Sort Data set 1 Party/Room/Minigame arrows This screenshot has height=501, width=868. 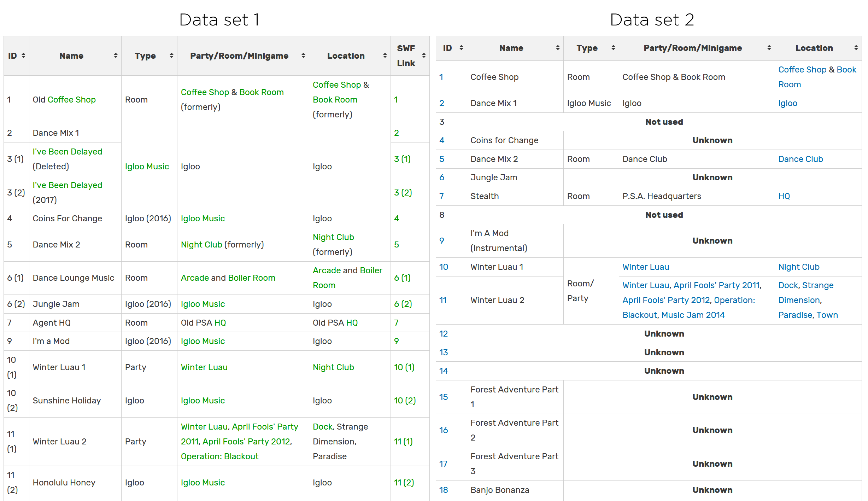click(x=303, y=56)
